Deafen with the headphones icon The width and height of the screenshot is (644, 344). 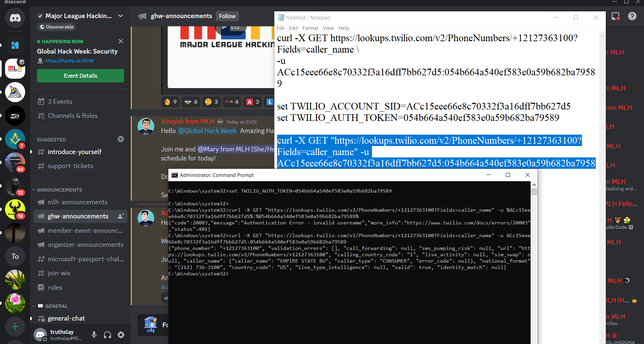pos(107,335)
